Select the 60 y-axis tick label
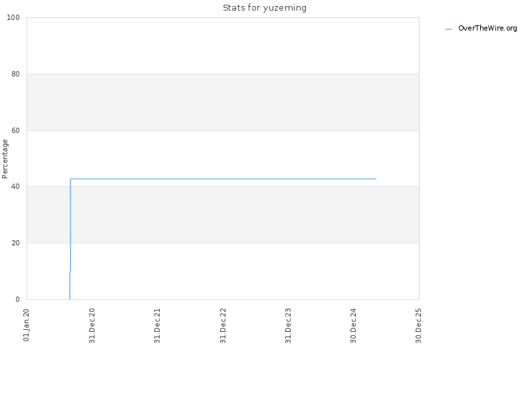 [15, 130]
